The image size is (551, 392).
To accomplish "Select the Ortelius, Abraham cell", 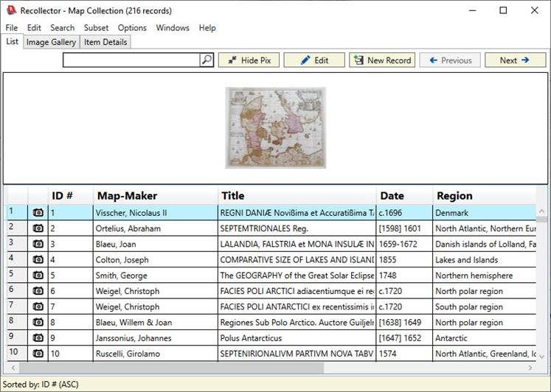I will (156, 228).
